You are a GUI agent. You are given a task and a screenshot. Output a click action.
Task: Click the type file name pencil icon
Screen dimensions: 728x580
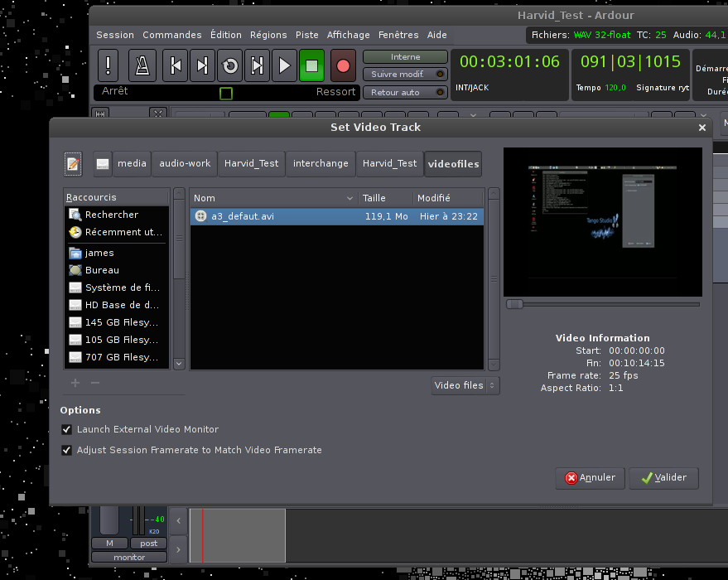coord(73,164)
